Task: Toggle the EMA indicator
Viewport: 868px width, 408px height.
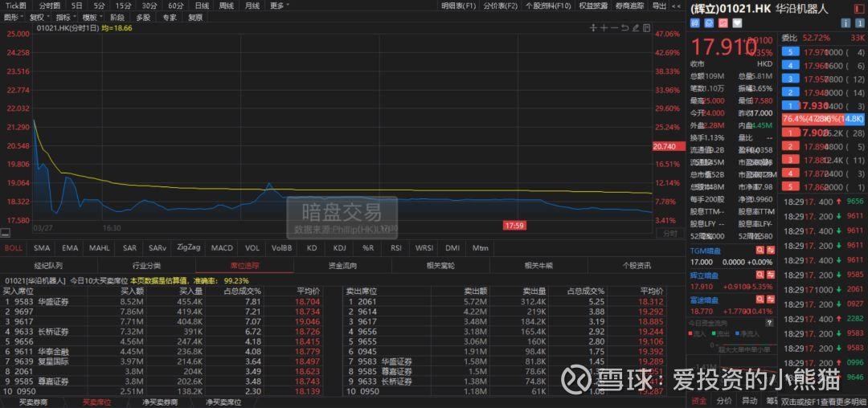Action: [x=70, y=248]
